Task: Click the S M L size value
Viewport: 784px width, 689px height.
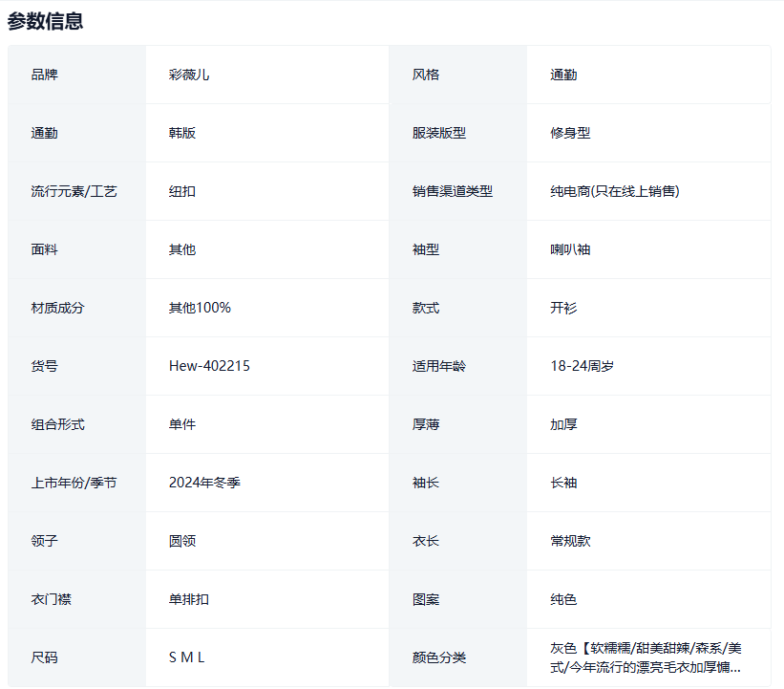Action: (x=187, y=657)
